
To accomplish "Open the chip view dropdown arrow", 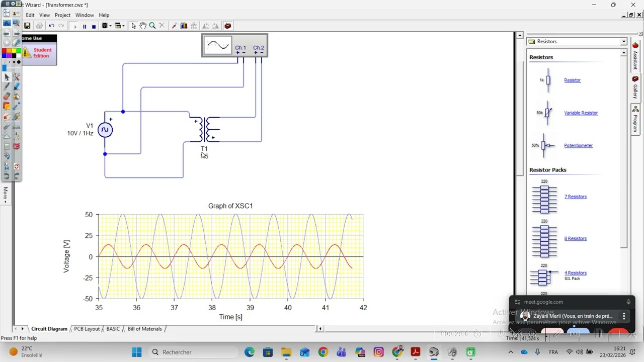I will (111, 26).
